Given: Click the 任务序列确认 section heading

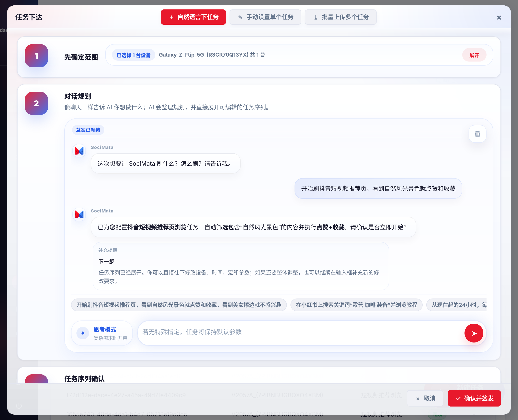Looking at the screenshot, I should [x=85, y=379].
